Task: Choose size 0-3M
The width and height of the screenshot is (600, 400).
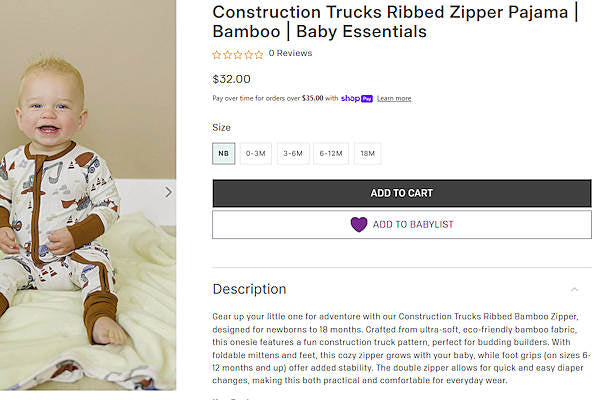Action: (256, 154)
